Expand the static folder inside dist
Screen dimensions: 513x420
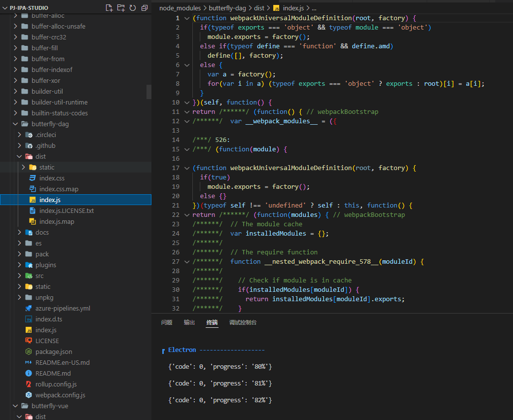[x=23, y=167]
